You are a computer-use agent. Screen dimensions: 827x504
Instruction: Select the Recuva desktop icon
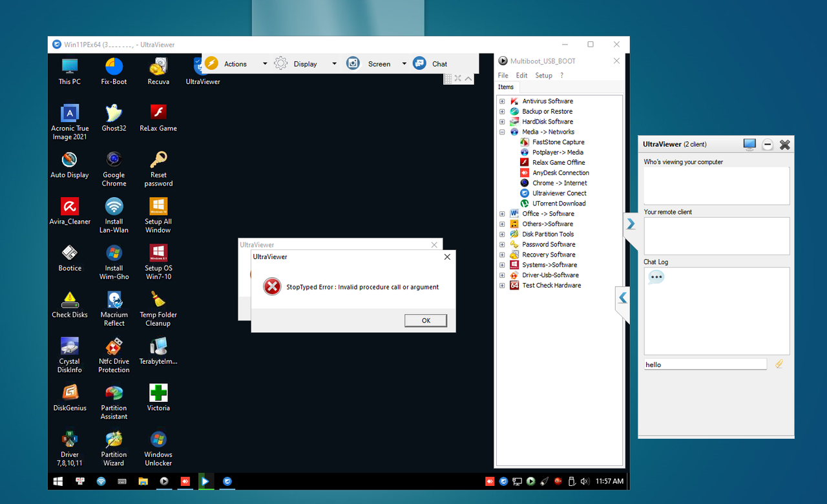(x=158, y=72)
